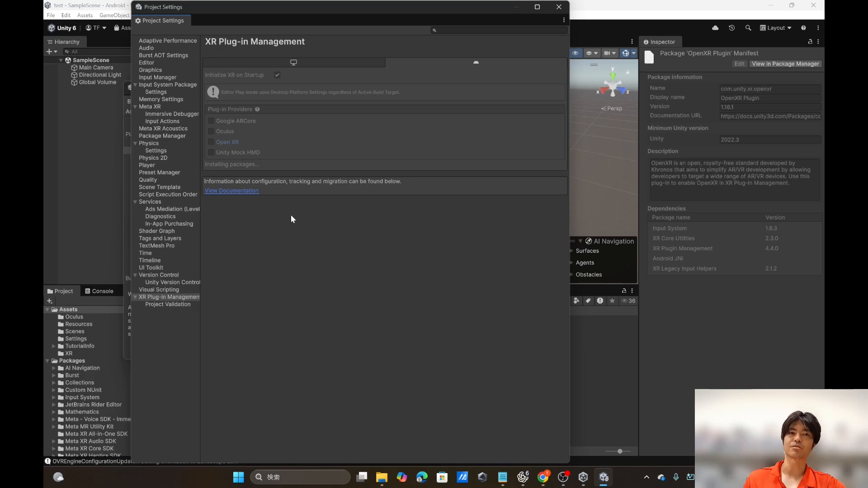Click View in Package Manager button
868x488 pixels.
point(785,64)
